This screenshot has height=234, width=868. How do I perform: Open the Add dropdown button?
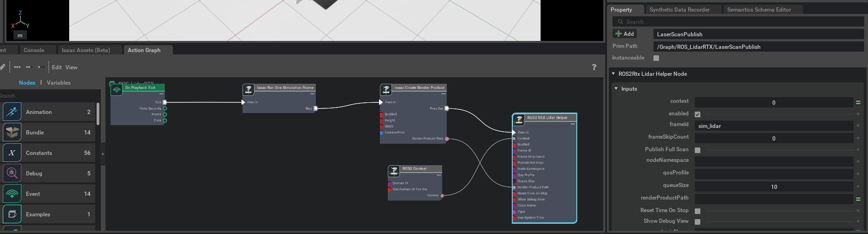625,34
